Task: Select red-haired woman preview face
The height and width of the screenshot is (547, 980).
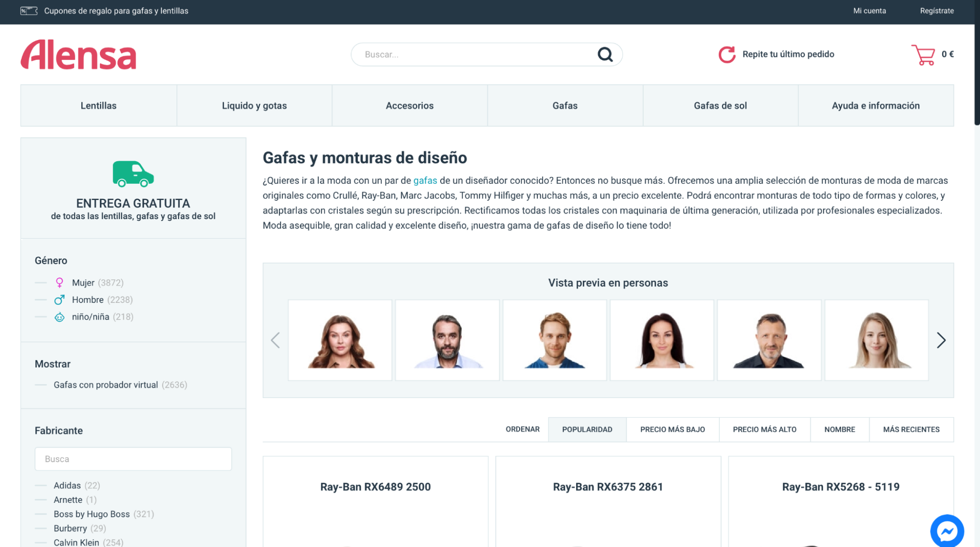Action: point(340,340)
